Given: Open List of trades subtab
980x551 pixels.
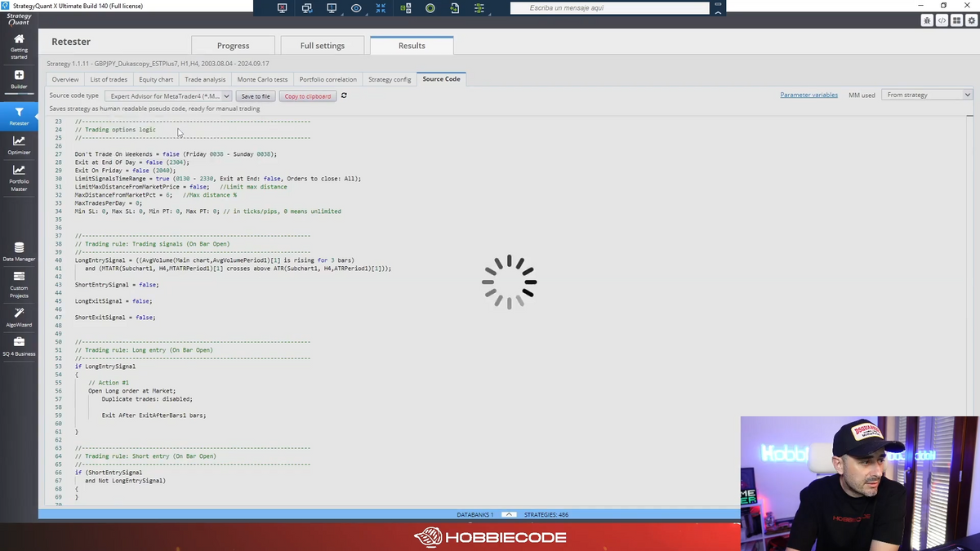Looking at the screenshot, I should click(x=109, y=79).
